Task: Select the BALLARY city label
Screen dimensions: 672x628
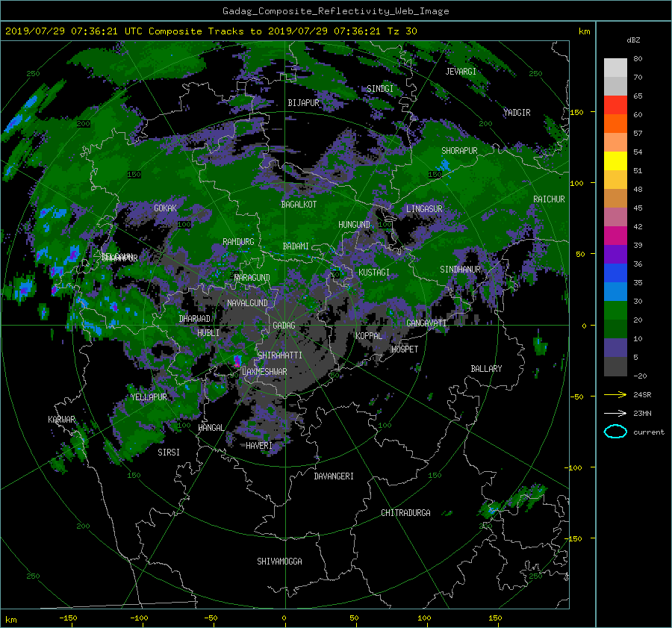Action: click(x=486, y=369)
